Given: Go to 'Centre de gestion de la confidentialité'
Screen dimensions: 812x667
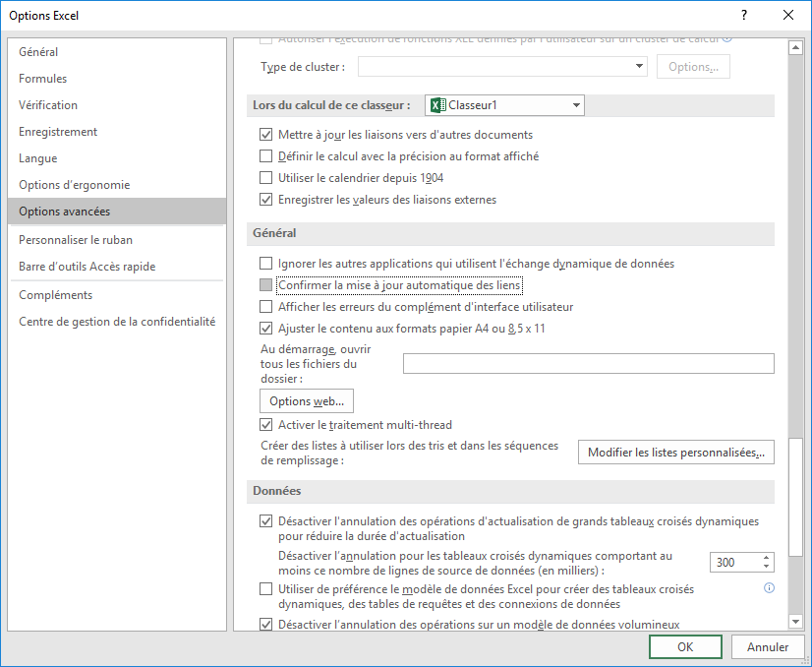Looking at the screenshot, I should [x=117, y=322].
